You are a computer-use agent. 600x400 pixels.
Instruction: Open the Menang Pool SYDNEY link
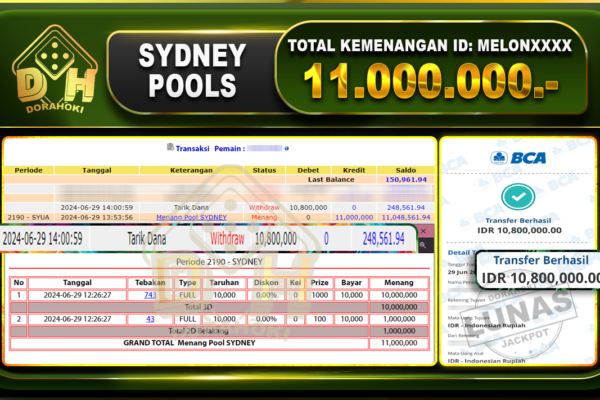coord(191,217)
